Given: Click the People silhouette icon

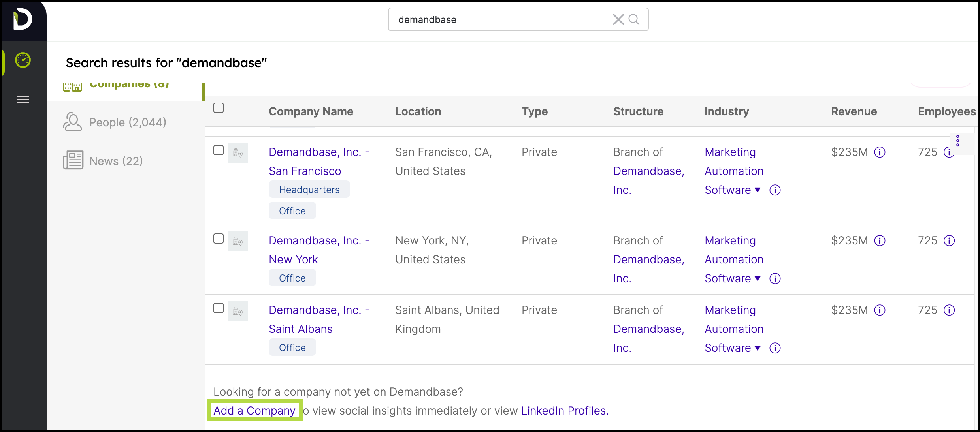Looking at the screenshot, I should [x=72, y=122].
